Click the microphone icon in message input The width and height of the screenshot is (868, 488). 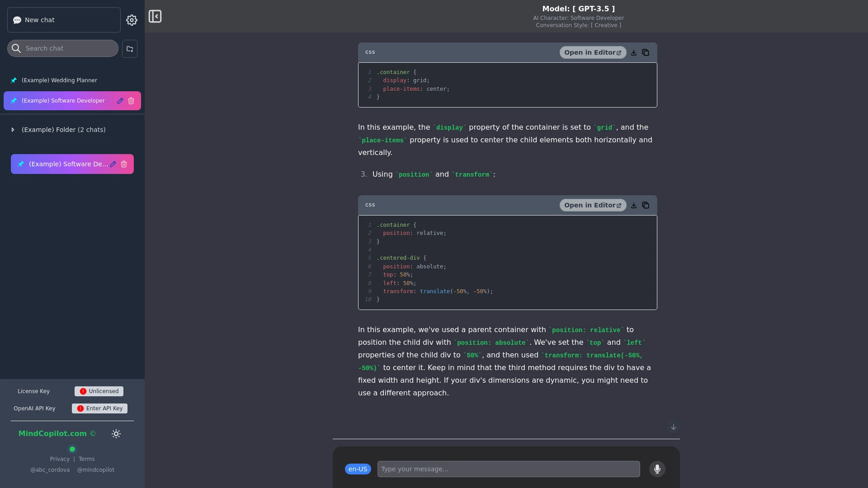coord(657,469)
